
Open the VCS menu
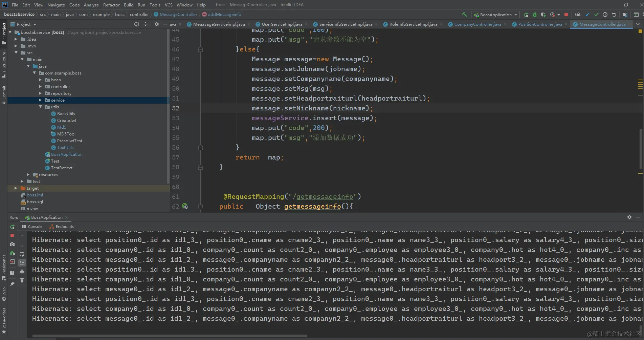(x=169, y=5)
